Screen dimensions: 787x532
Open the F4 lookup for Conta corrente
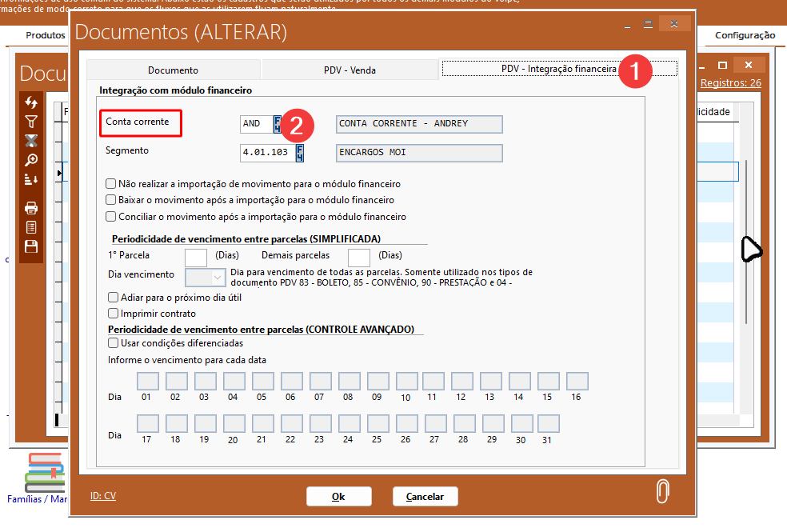click(278, 124)
